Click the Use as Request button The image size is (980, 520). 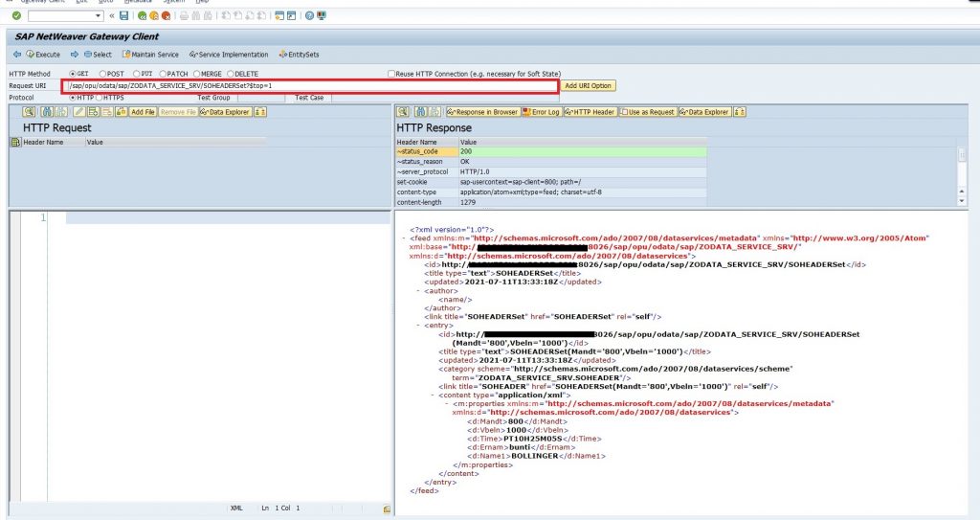click(648, 112)
